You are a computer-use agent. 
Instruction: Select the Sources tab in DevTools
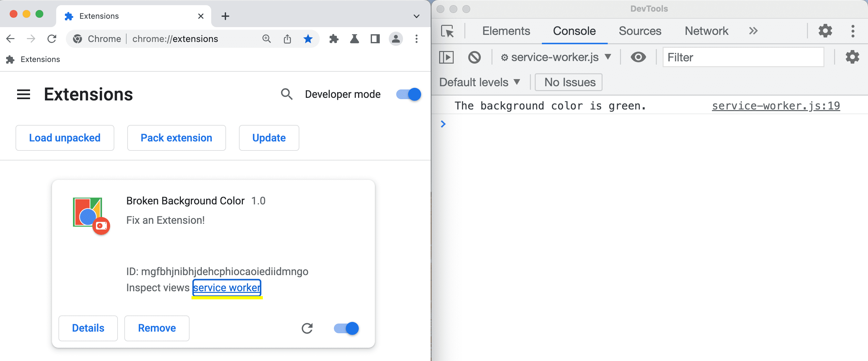640,31
